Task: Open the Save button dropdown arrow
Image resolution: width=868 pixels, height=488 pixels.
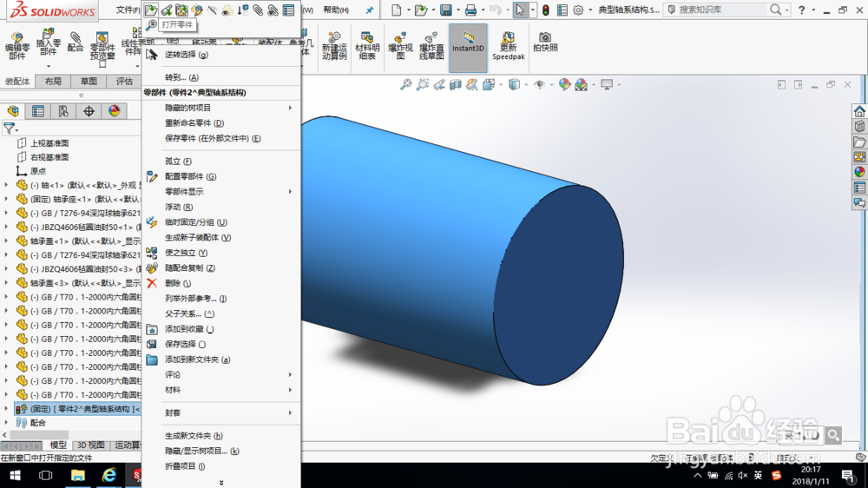Action: point(457,10)
